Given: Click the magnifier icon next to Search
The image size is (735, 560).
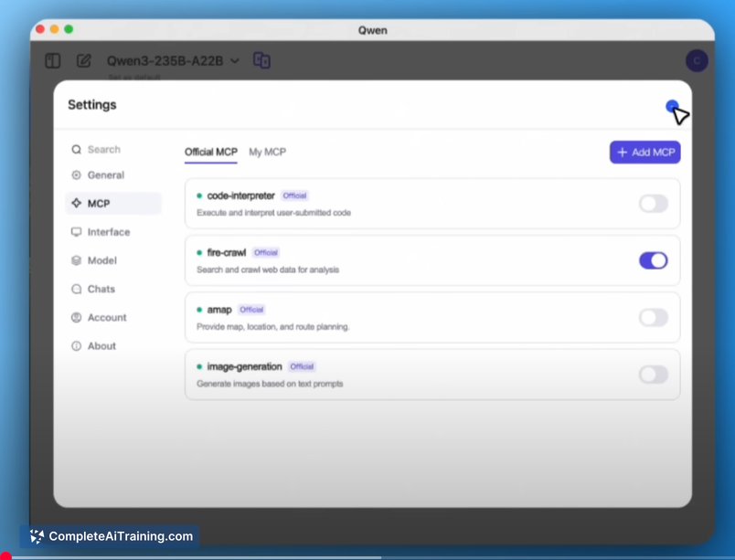Looking at the screenshot, I should coord(76,150).
